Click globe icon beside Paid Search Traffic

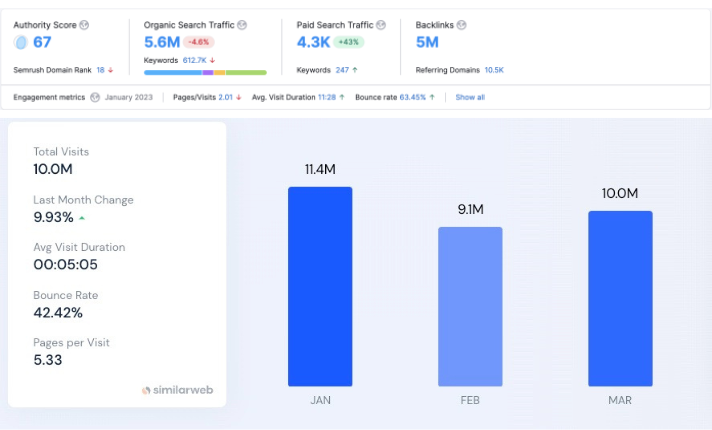(x=381, y=25)
